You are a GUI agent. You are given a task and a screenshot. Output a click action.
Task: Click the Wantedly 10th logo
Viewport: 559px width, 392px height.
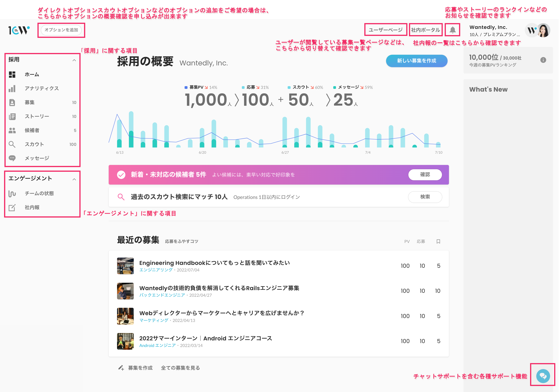pyautogui.click(x=19, y=30)
